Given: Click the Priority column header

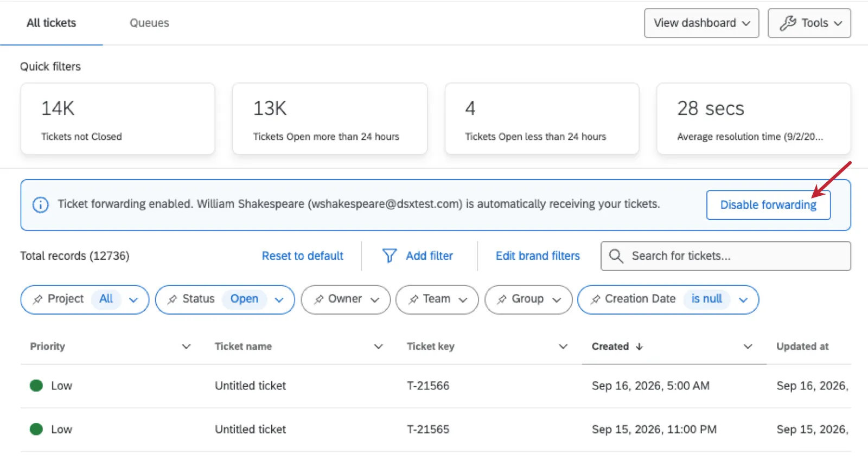Looking at the screenshot, I should (x=48, y=347).
